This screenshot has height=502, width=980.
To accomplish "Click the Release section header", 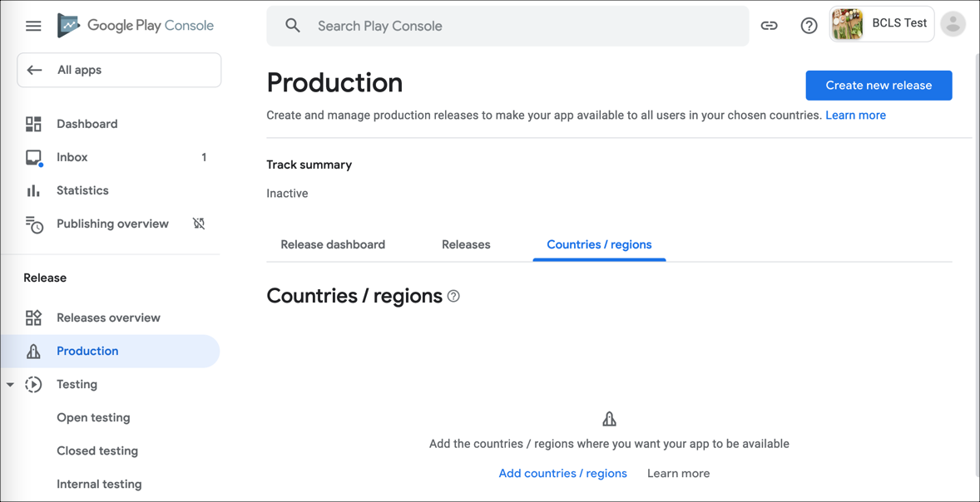I will (x=45, y=278).
